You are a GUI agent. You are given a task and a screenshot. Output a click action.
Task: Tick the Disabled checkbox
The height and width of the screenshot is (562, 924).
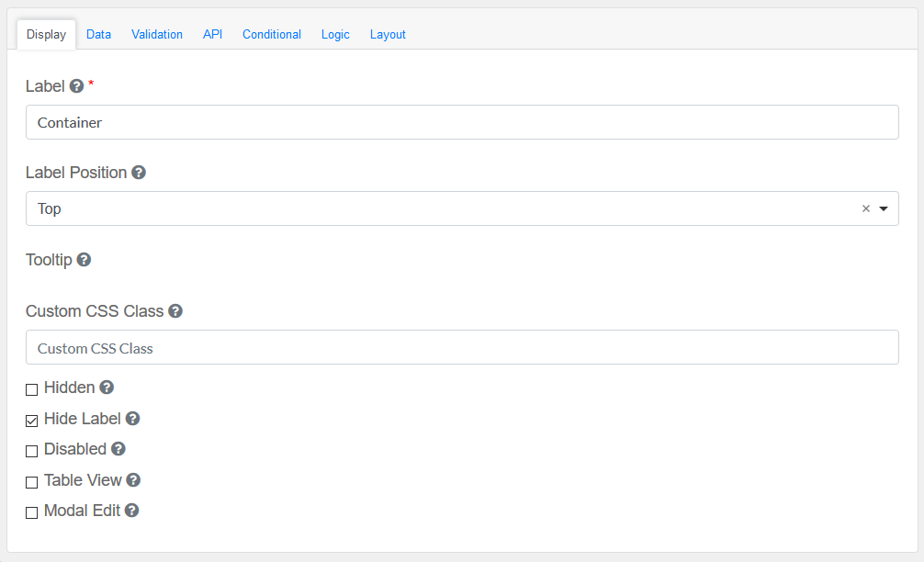32,451
